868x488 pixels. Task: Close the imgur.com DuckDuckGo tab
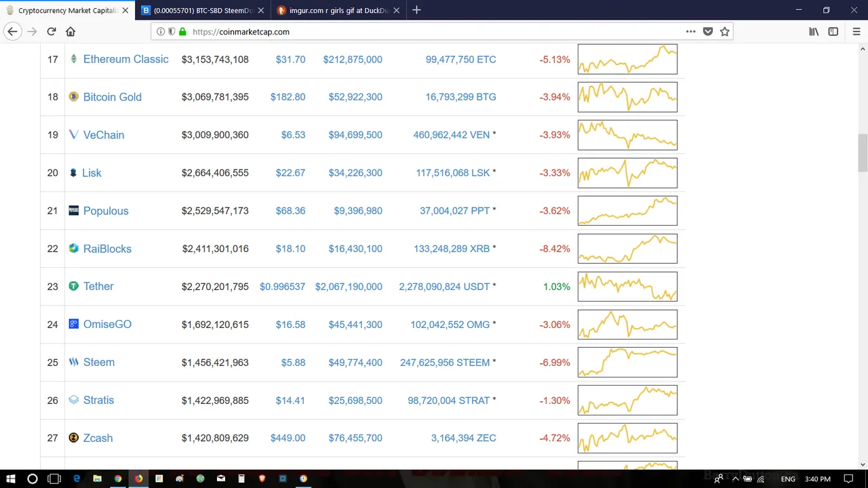[396, 10]
